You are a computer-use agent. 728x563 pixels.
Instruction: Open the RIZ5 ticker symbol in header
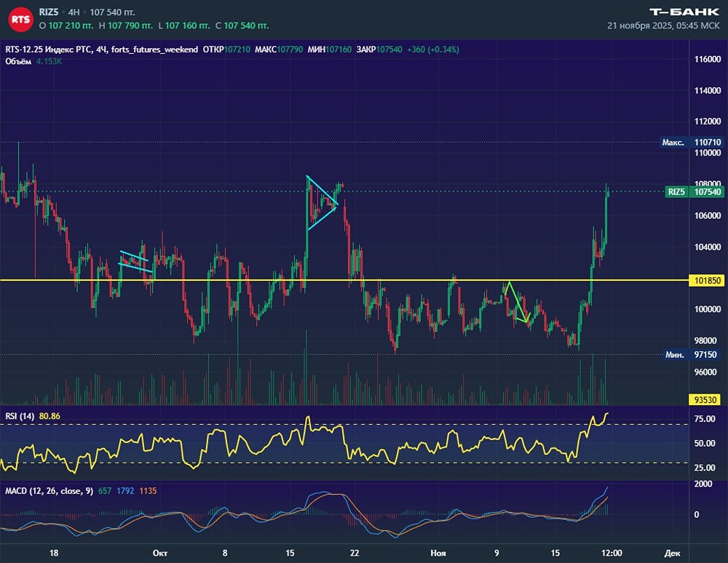(x=49, y=12)
